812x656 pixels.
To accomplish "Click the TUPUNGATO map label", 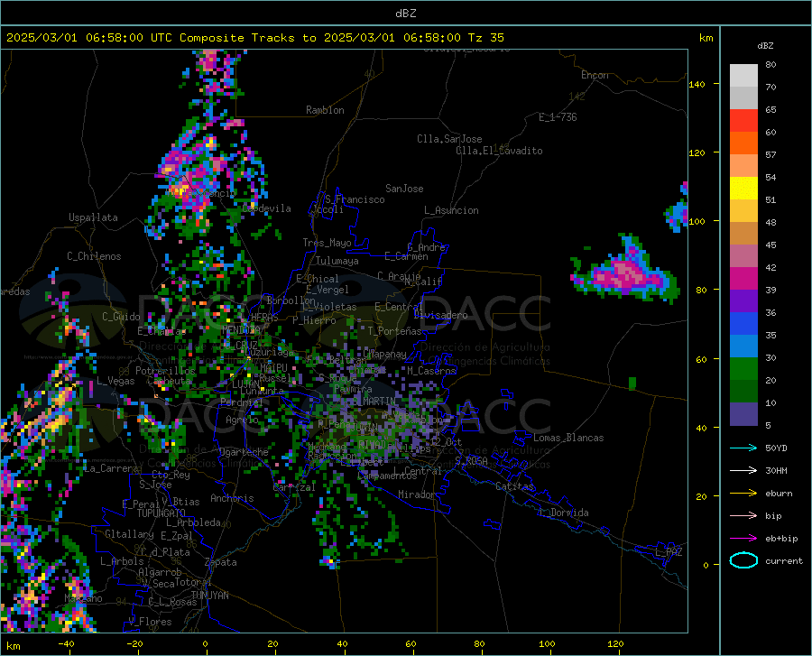I will [x=161, y=513].
